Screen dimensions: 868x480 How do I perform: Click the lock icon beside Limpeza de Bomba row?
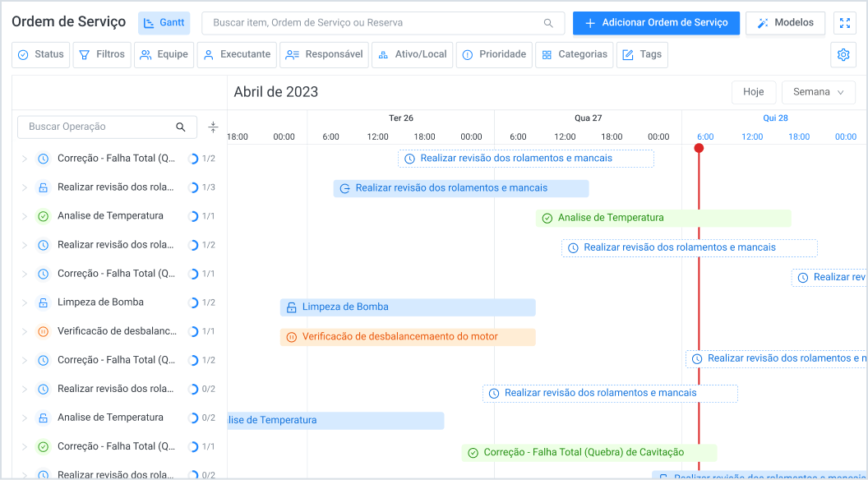click(x=44, y=302)
